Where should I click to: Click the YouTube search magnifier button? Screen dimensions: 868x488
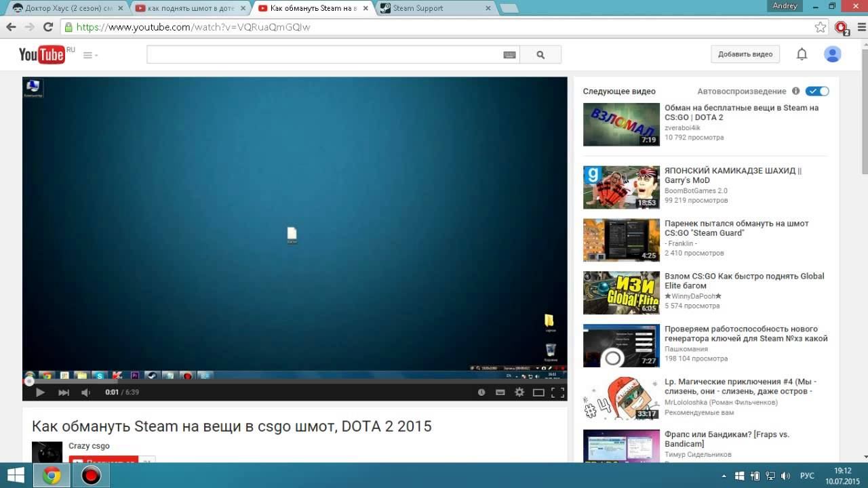point(540,55)
